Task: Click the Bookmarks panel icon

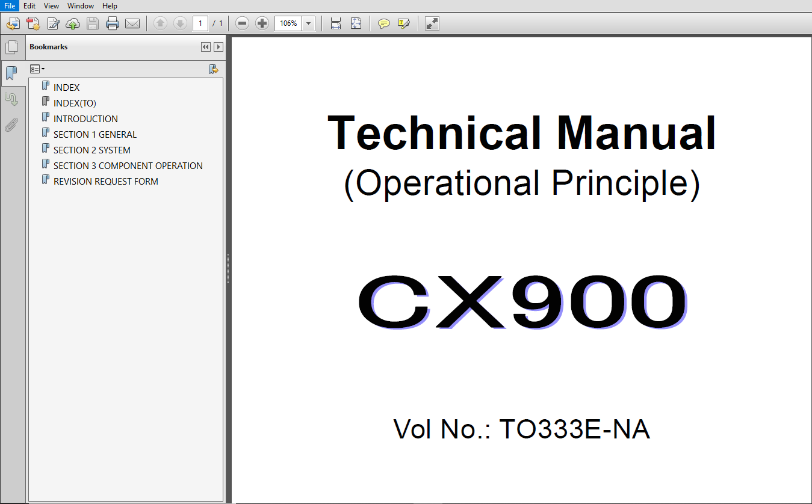Action: pyautogui.click(x=11, y=73)
